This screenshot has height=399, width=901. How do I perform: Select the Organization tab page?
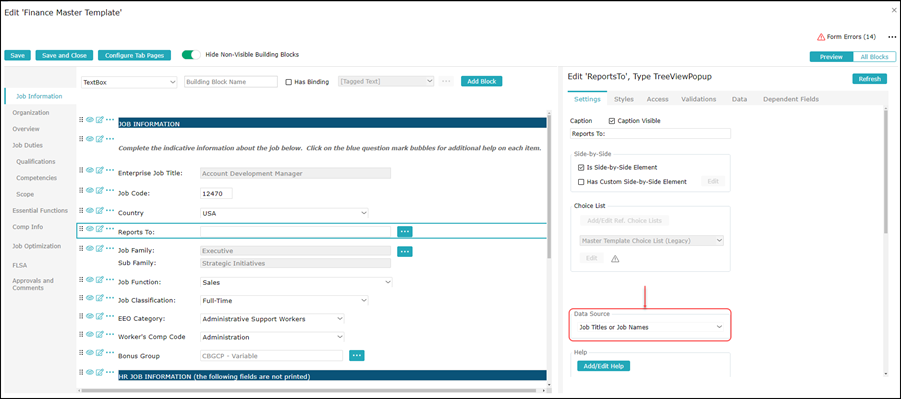(x=31, y=113)
